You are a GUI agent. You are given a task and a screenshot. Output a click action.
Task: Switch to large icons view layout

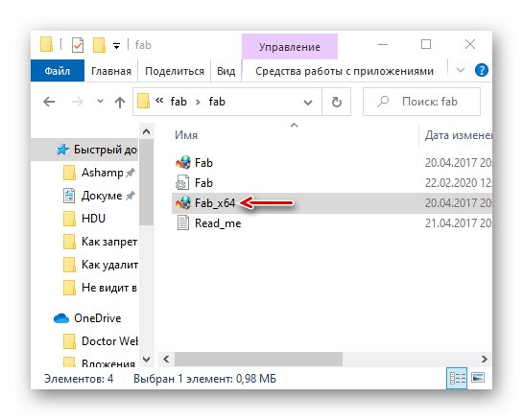478,378
